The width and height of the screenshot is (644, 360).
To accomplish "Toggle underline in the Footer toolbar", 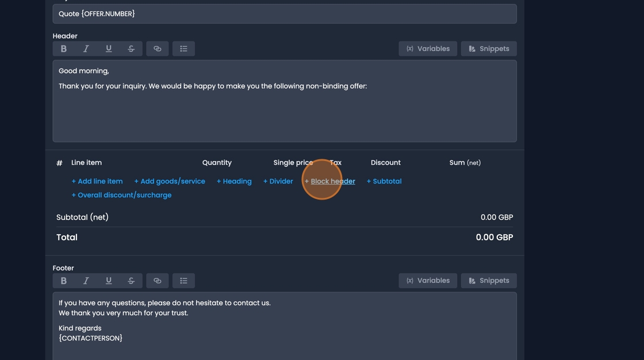I will pos(108,280).
